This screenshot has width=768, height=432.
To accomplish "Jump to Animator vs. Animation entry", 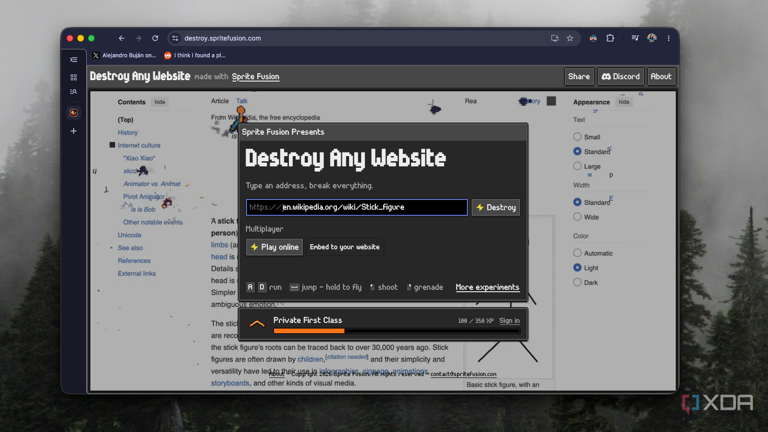I will pos(152,184).
